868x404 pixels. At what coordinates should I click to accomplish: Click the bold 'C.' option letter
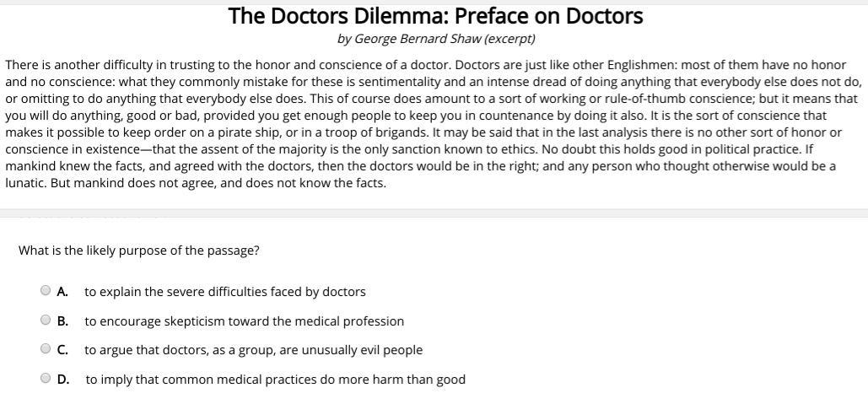click(62, 350)
